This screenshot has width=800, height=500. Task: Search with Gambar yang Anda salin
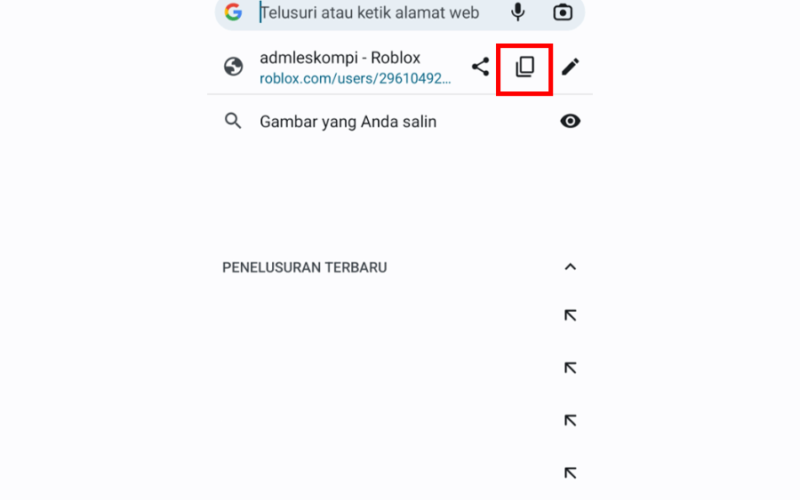348,121
